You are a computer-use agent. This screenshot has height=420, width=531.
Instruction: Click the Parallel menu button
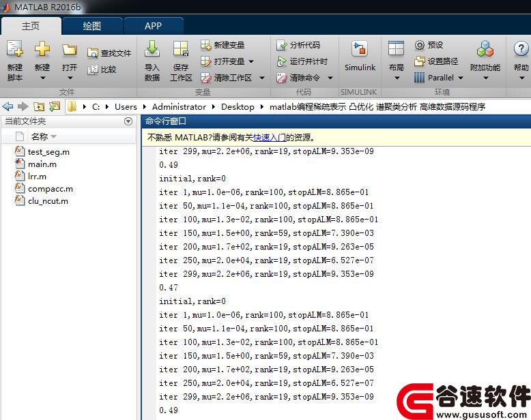(434, 78)
